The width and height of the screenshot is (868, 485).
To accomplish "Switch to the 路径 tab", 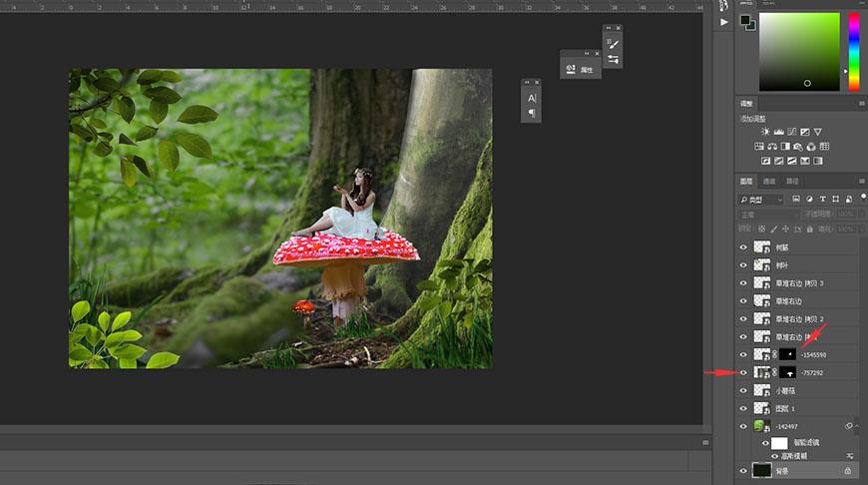I will 792,182.
